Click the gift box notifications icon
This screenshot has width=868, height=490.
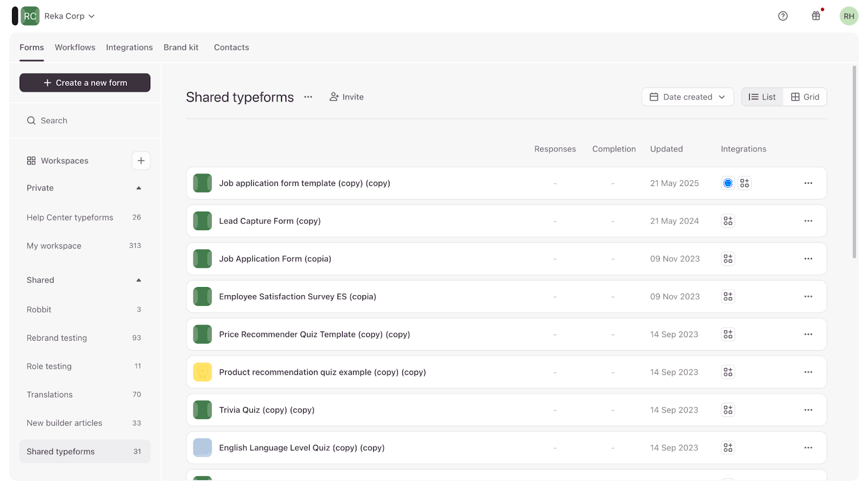tap(815, 16)
